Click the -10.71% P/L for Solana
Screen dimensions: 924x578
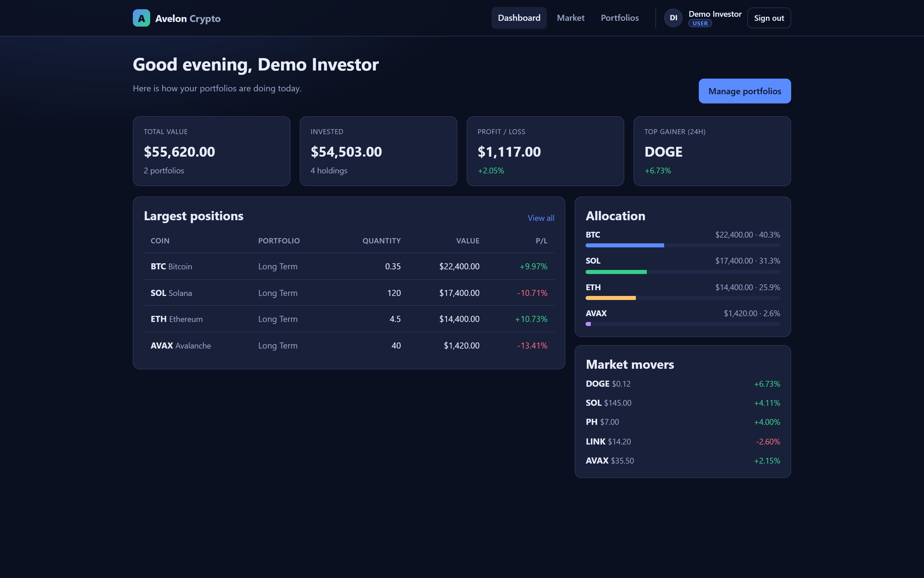pos(532,293)
